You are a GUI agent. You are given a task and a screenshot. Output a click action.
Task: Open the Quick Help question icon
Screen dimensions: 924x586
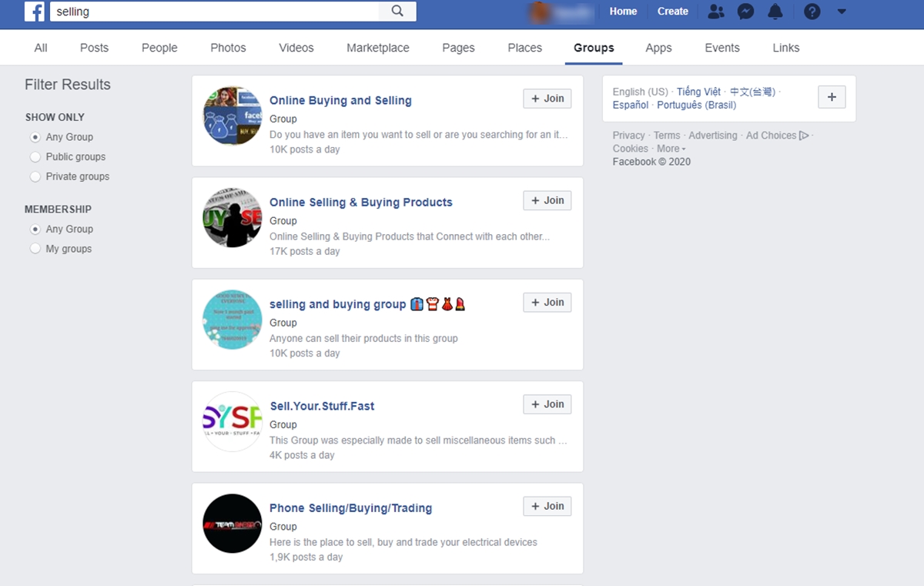(812, 12)
